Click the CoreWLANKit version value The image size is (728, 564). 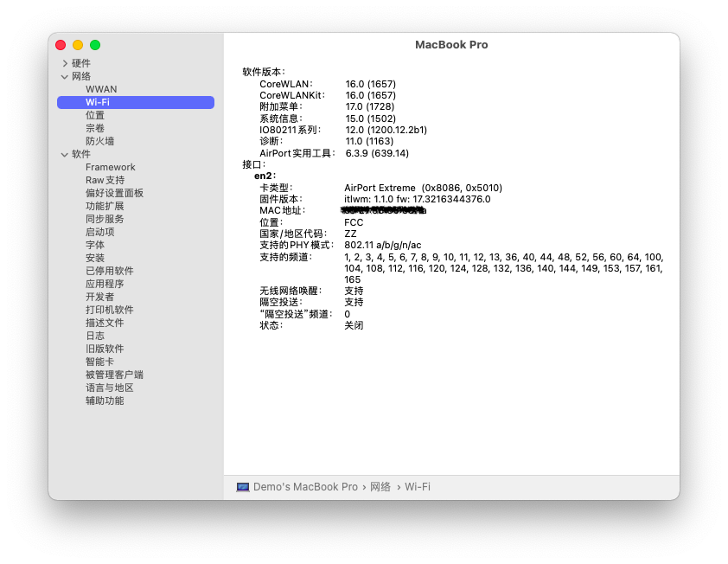pyautogui.click(x=371, y=95)
